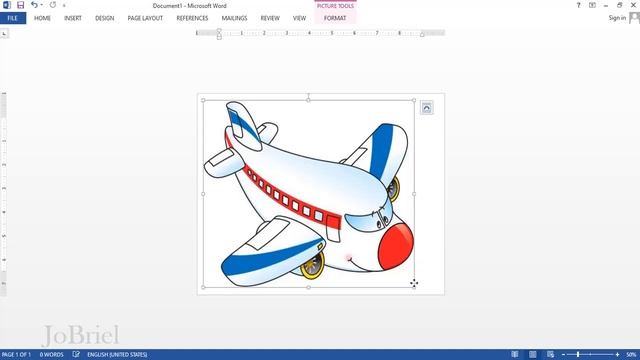Switch to the HOME ribbon tab
Screen dimensions: 640x360
click(x=42, y=18)
